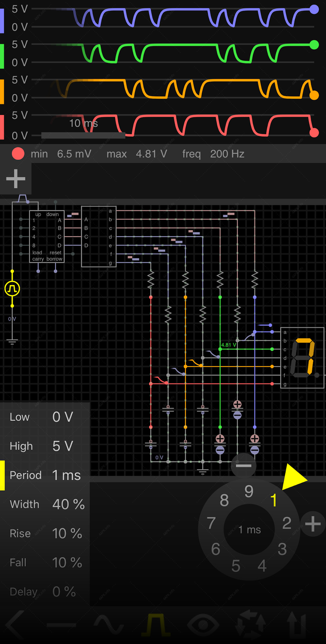Tap the orange waveform end marker

click(x=314, y=95)
